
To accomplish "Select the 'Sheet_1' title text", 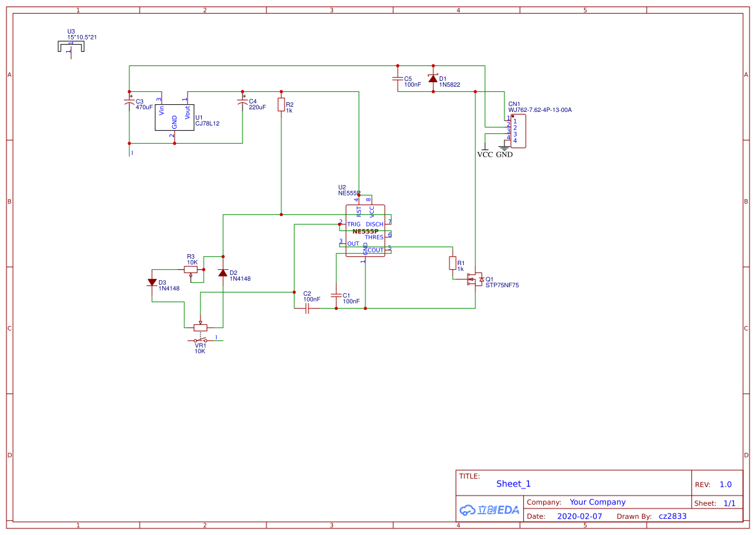I will (x=513, y=484).
